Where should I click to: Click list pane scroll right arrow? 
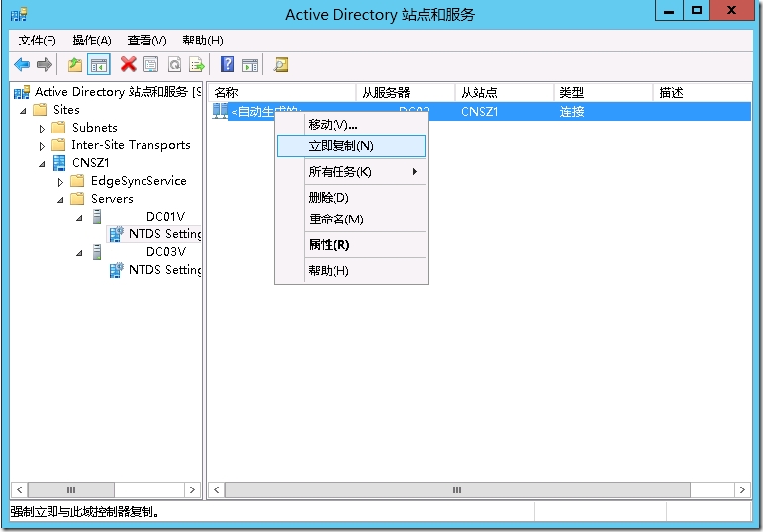pos(742,489)
